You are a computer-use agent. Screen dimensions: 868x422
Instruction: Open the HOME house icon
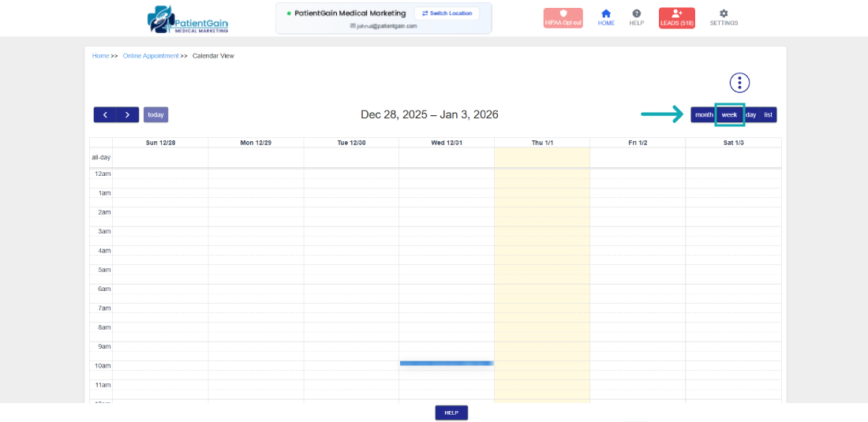point(606,17)
